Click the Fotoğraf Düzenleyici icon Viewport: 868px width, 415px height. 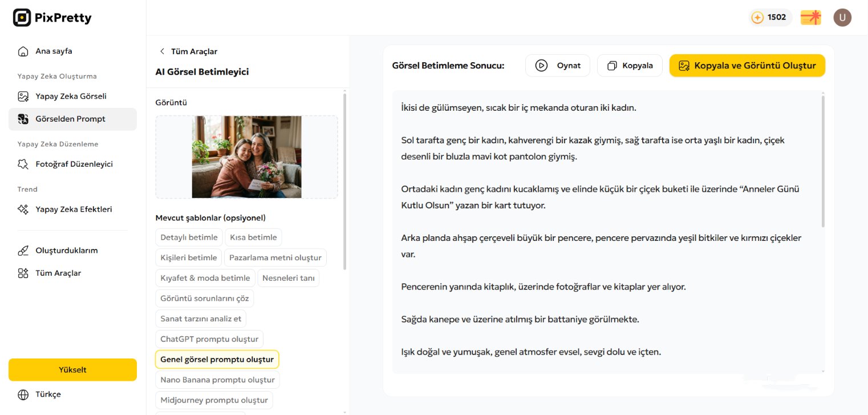coord(23,164)
